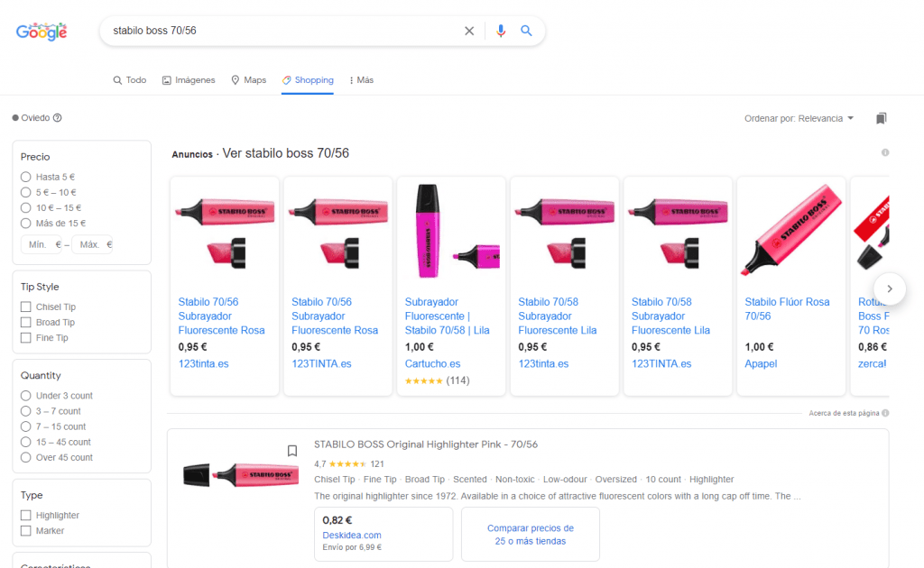Open the Deskidea.com store link
The width and height of the screenshot is (924, 568).
352,535
